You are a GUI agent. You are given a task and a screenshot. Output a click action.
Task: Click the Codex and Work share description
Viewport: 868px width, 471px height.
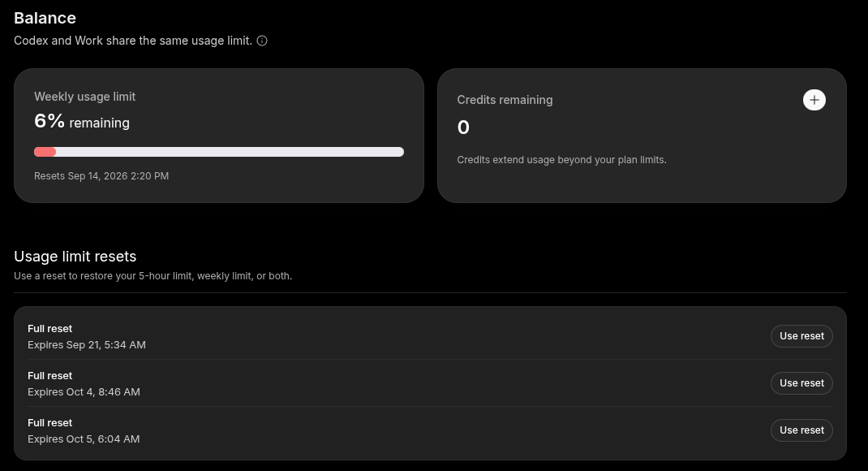(133, 41)
